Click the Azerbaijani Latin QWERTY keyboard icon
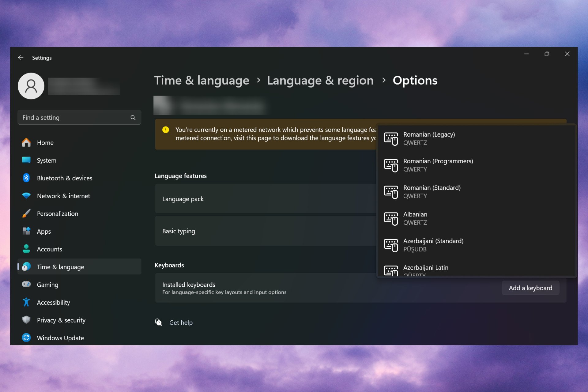 tap(391, 270)
